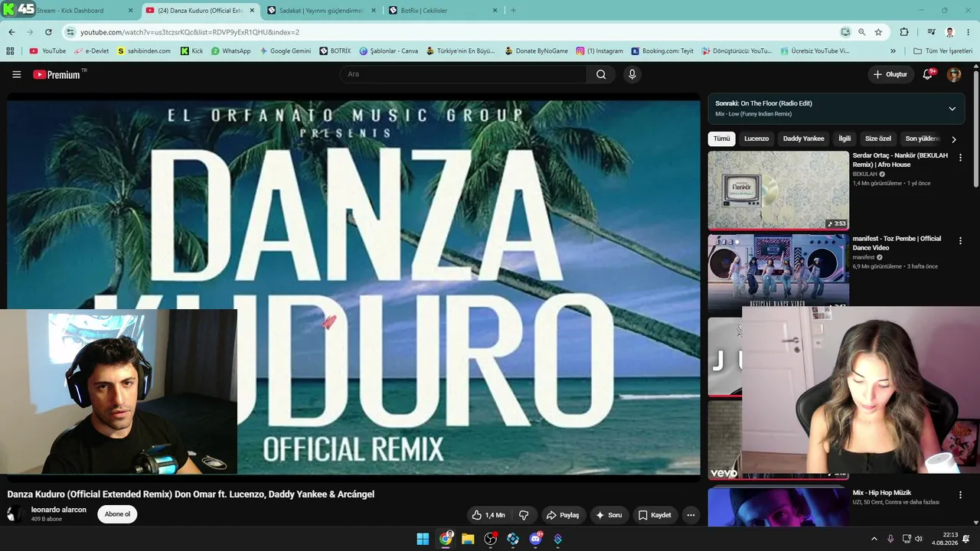Open options for Mix - Hip Hop Müzik
Viewport: 980px width, 551px height.
960,495
